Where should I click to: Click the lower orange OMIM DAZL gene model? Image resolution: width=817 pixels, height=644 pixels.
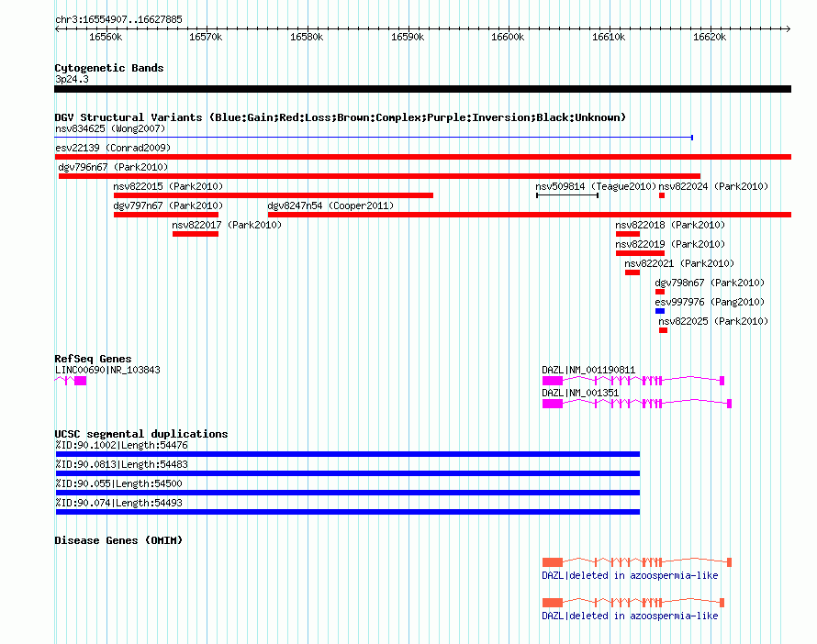(633, 603)
